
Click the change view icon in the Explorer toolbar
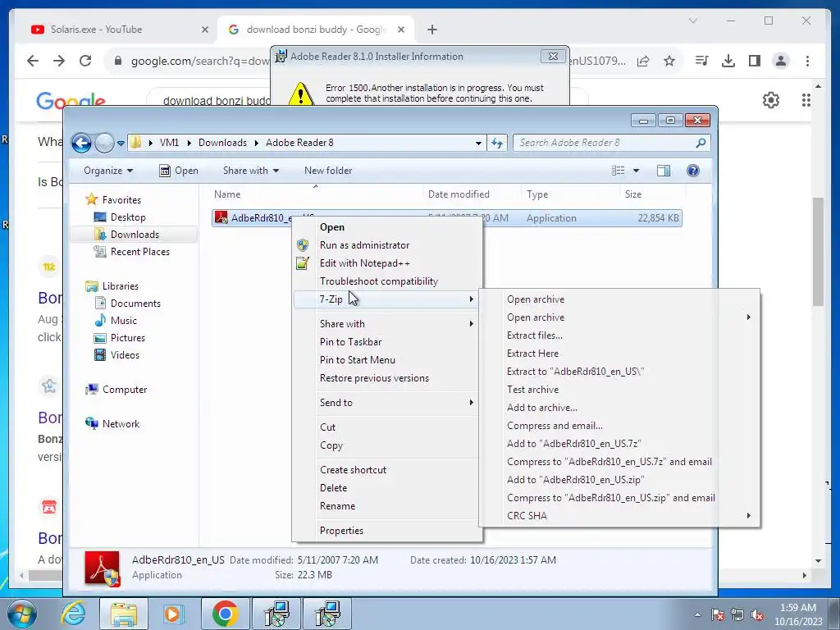[619, 171]
